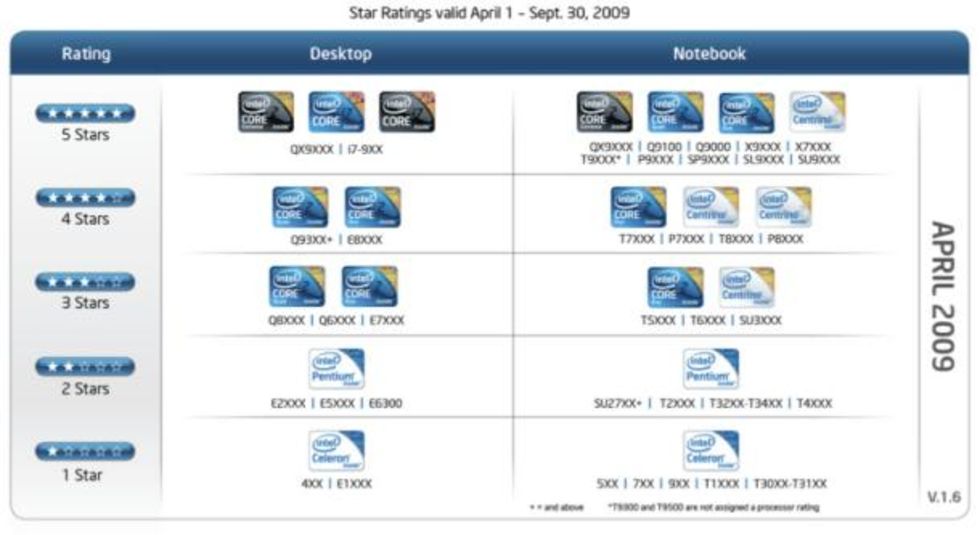
Task: Click the Pentium badge in the Notebook column
Action: point(711,368)
